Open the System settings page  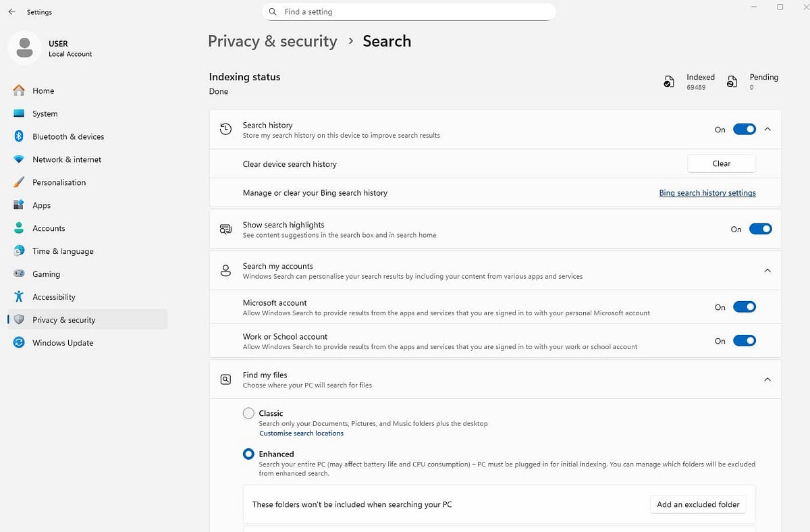pyautogui.click(x=45, y=113)
